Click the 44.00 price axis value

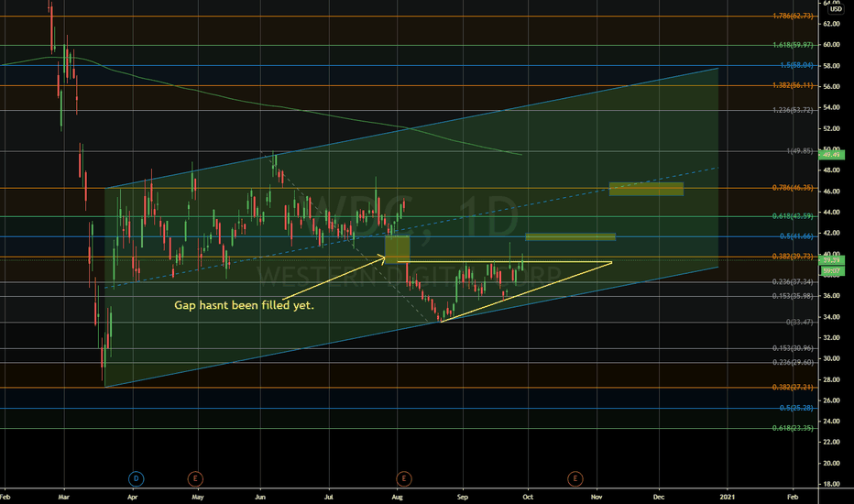(x=831, y=213)
